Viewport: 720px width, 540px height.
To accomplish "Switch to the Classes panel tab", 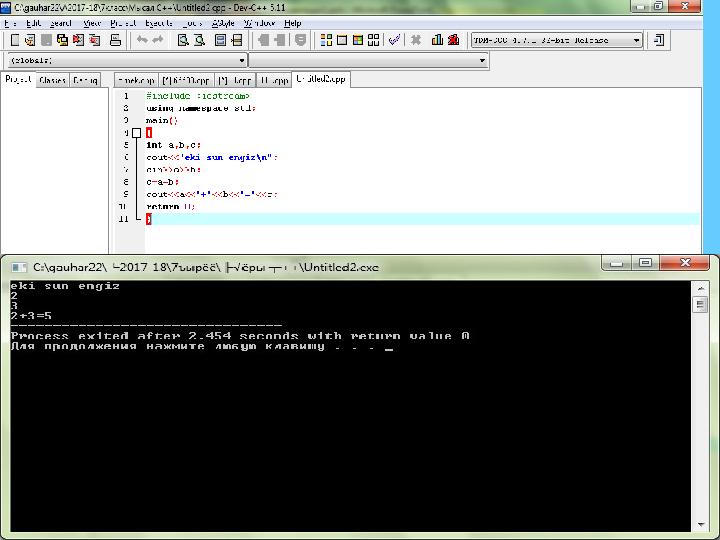I will point(52,80).
